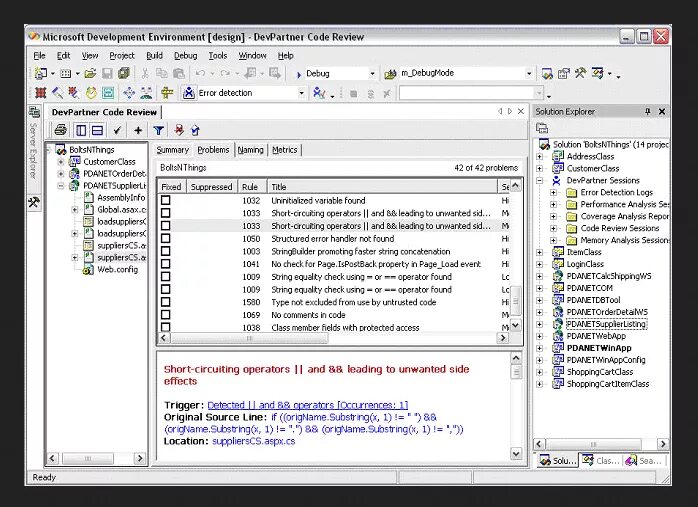Image resolution: width=698 pixels, height=507 pixels.
Task: Check Fixed box for protected access rule 1038
Action: pyautogui.click(x=166, y=327)
